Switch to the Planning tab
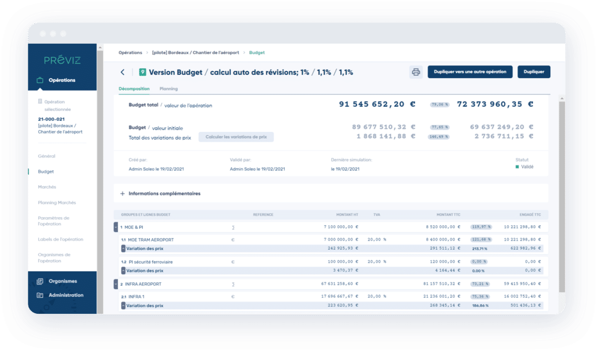Screen dimensions: 597x364 tap(168, 89)
